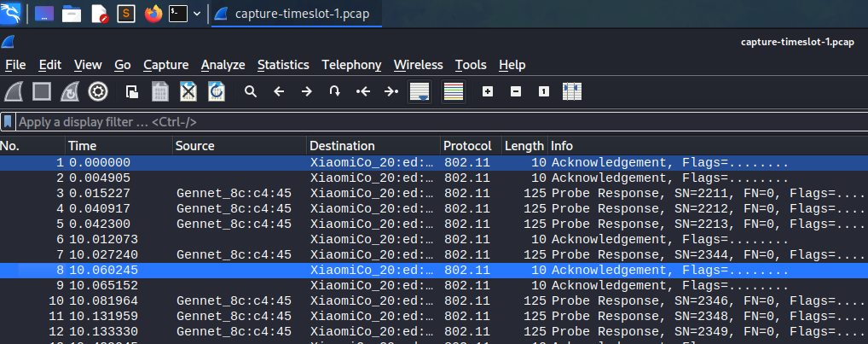Stop capturing packets with the square icon
Screen dimensions: 868x344
tap(42, 91)
